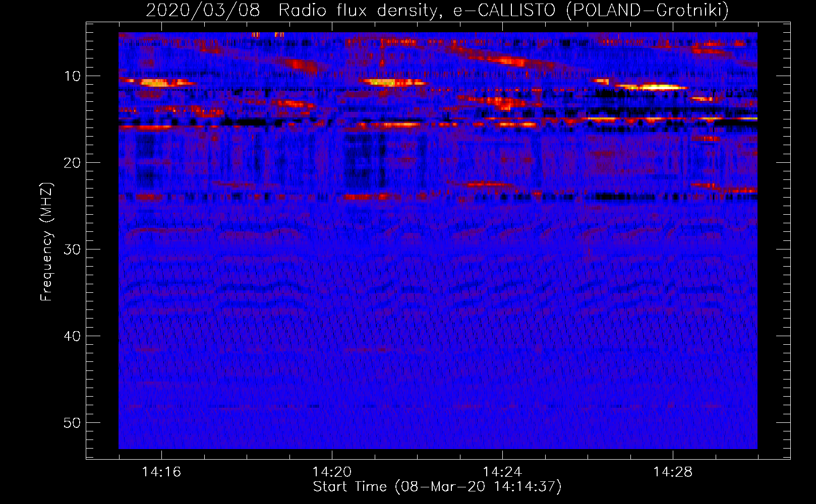Click the 14:20 time tick label
The image size is (816, 504).
(x=332, y=472)
